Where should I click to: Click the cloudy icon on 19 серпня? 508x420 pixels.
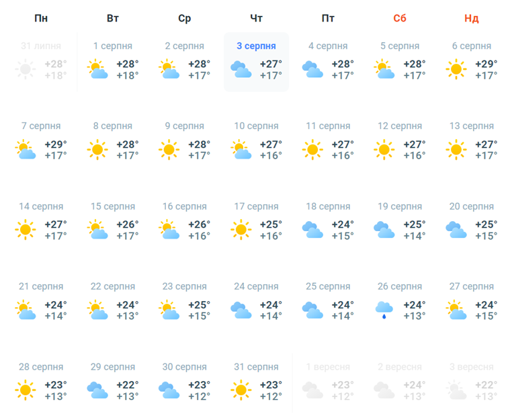point(384,230)
